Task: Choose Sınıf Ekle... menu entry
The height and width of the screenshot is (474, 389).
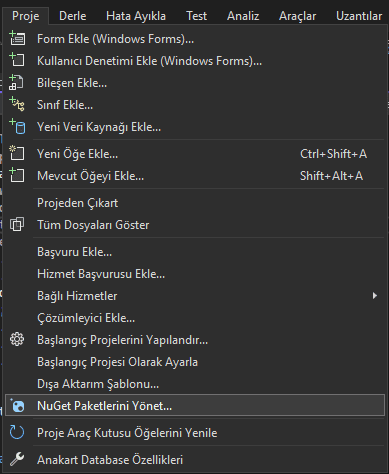Action: [195, 105]
